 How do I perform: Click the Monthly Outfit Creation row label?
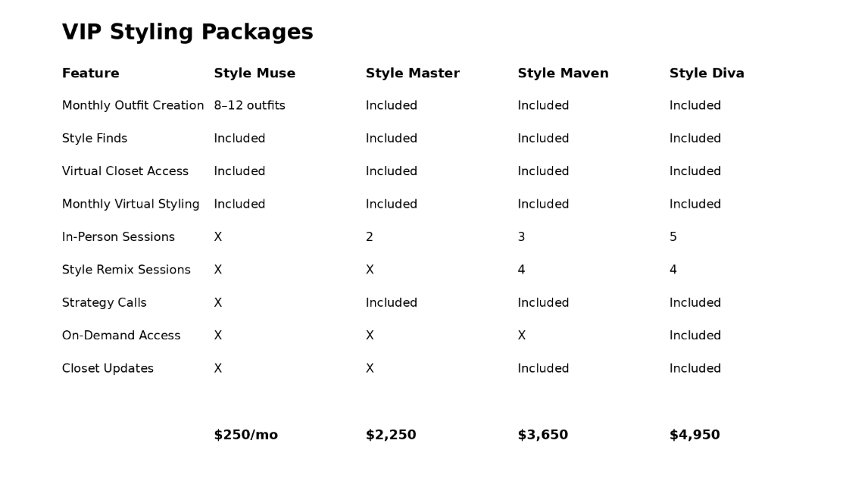click(x=133, y=106)
